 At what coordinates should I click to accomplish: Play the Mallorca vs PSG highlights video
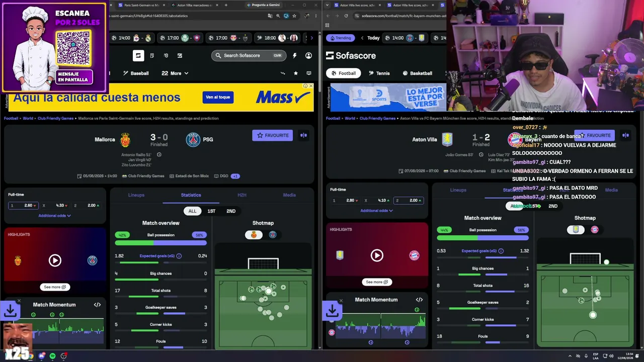pyautogui.click(x=55, y=260)
